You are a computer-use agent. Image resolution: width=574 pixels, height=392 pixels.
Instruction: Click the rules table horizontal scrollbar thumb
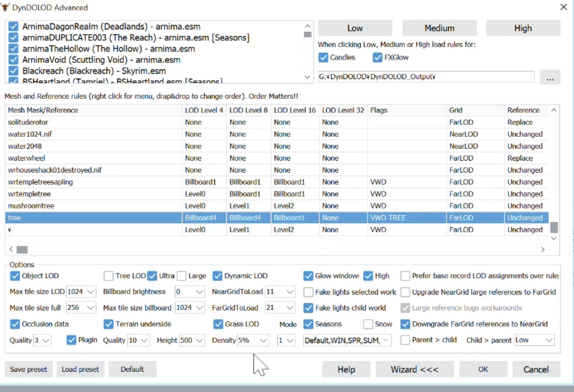(22, 250)
